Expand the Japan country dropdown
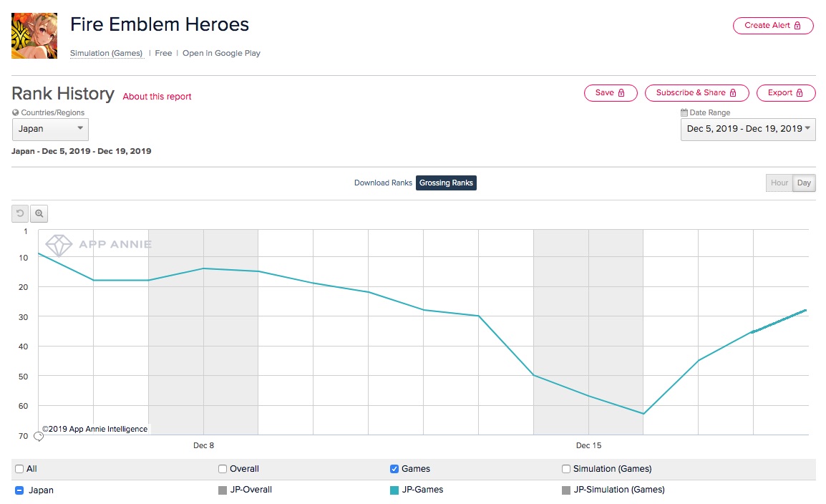The width and height of the screenshot is (826, 504). (50, 129)
